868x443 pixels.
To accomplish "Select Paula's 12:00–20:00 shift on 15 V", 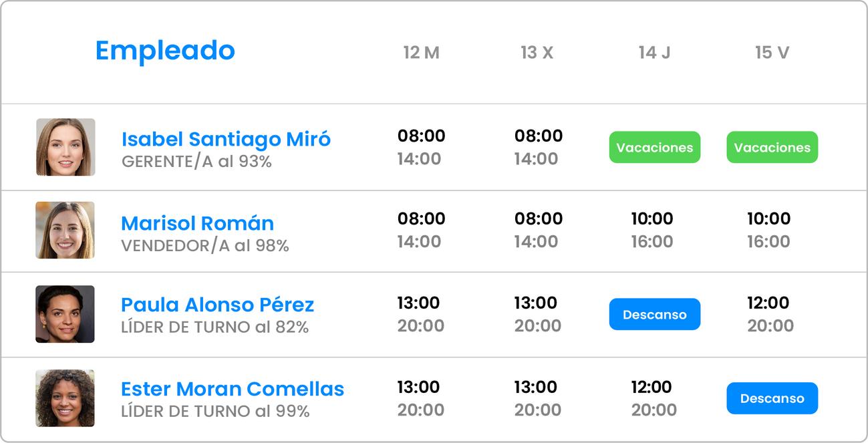I will [769, 314].
